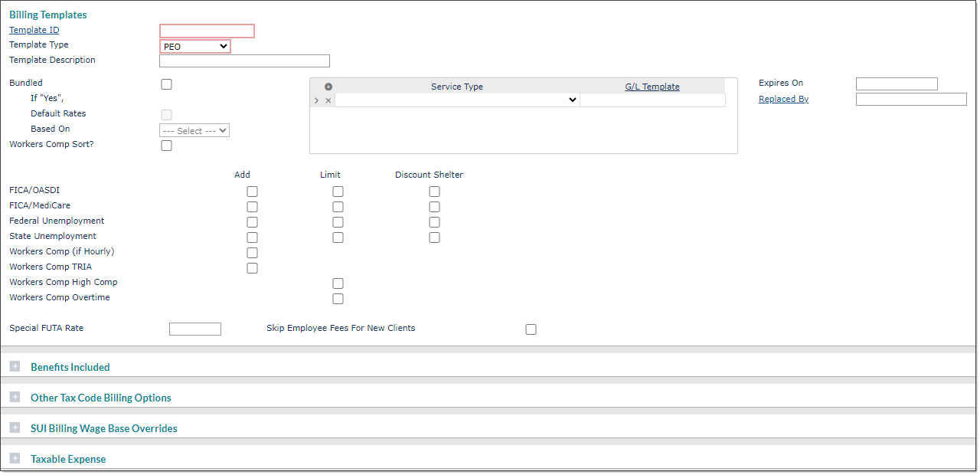Click the delete (×) icon on the Service Type row
The image size is (980, 475).
point(328,100)
